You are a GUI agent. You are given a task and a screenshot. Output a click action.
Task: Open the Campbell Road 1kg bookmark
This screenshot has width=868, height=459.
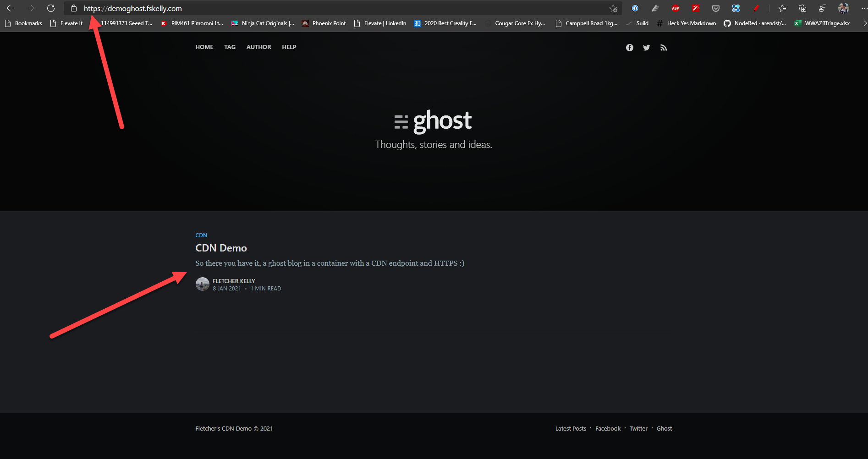(586, 23)
